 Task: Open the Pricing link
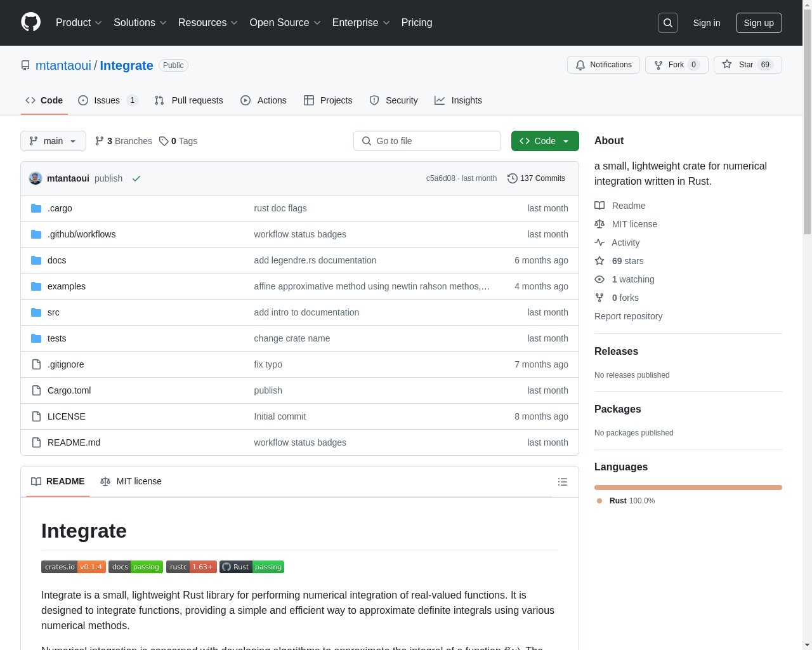[417, 23]
